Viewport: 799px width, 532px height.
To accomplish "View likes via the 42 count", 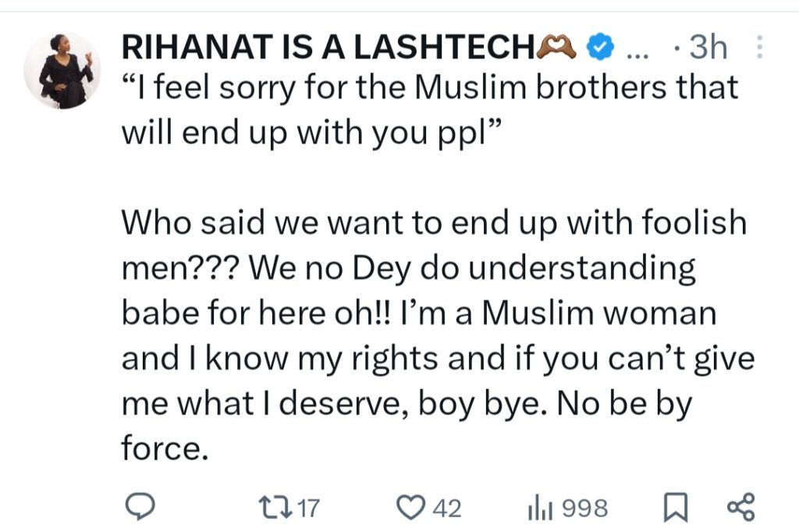I will pyautogui.click(x=447, y=509).
